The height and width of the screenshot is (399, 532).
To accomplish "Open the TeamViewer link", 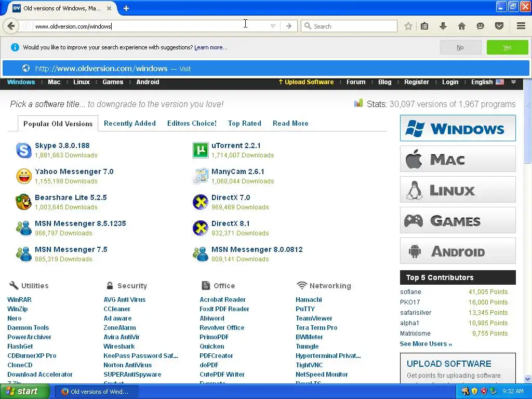I will pos(314,318).
